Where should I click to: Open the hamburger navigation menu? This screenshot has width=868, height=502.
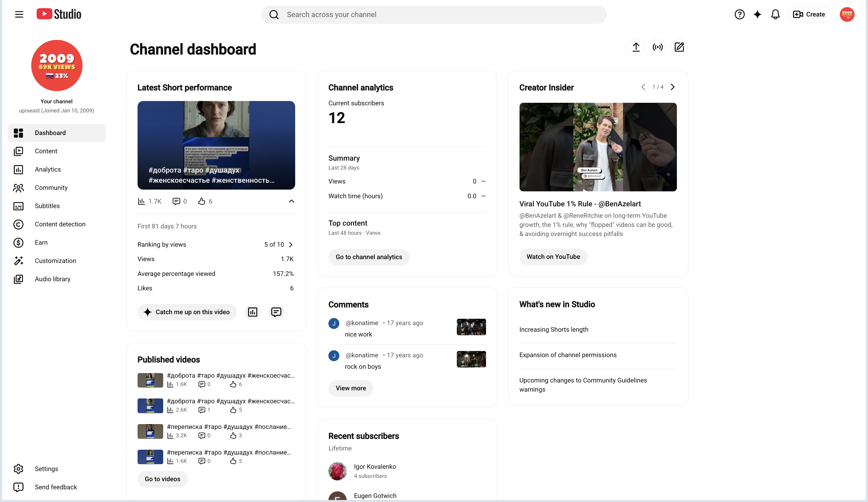[x=19, y=14]
